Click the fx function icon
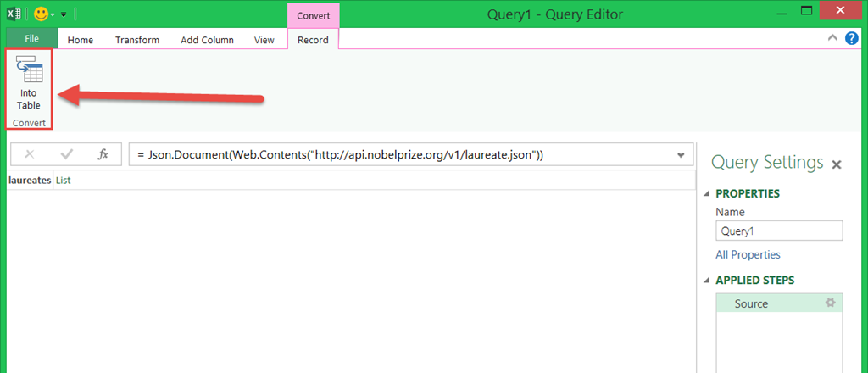The width and height of the screenshot is (868, 373). click(103, 154)
